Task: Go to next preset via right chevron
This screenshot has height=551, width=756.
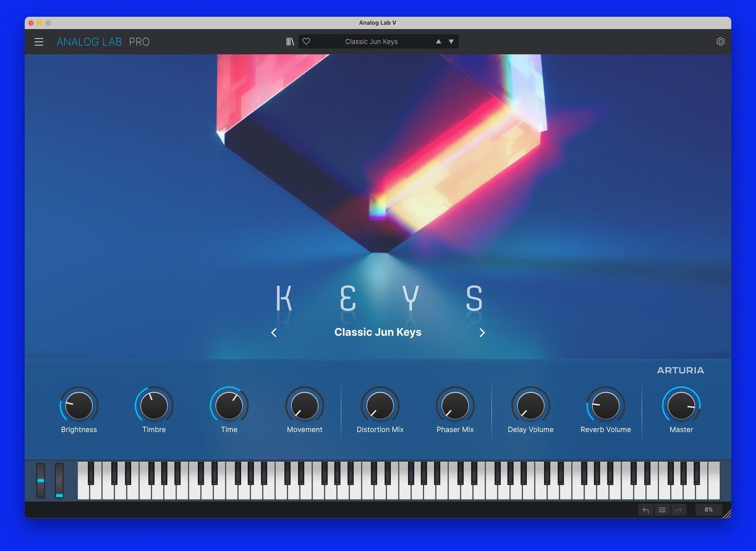Action: point(482,332)
